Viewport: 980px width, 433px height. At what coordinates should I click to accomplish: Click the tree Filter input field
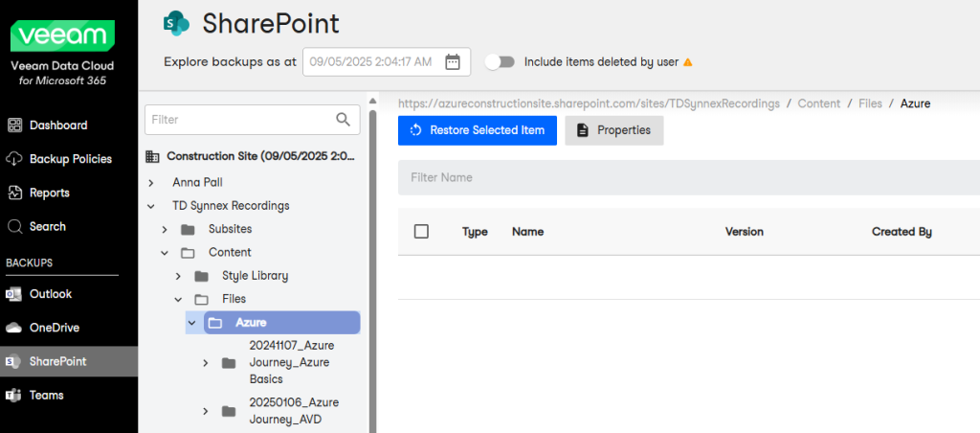(x=253, y=120)
